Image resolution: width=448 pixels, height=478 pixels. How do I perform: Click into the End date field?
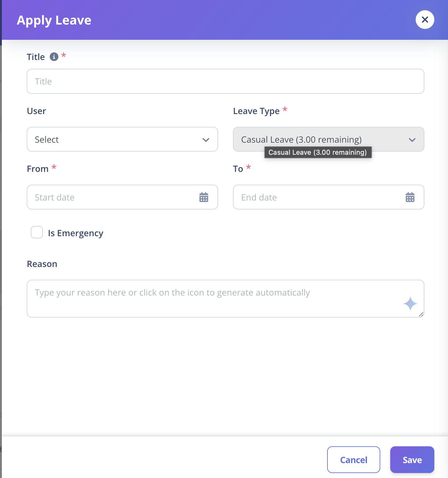point(329,197)
